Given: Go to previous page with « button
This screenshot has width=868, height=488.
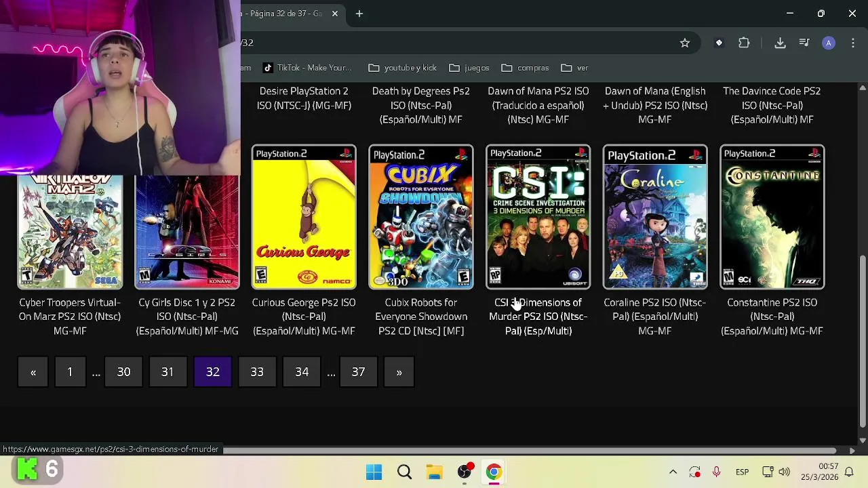Looking at the screenshot, I should pos(33,371).
